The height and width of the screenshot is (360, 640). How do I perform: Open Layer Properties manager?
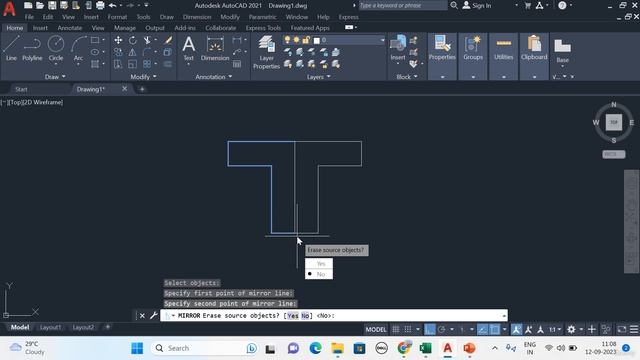click(267, 52)
